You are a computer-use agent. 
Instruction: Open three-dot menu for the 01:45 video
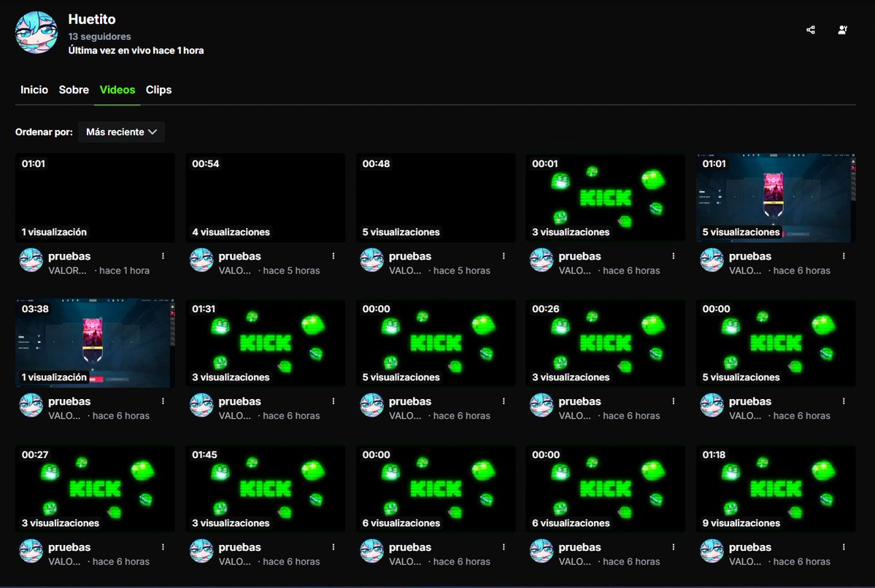[334, 547]
